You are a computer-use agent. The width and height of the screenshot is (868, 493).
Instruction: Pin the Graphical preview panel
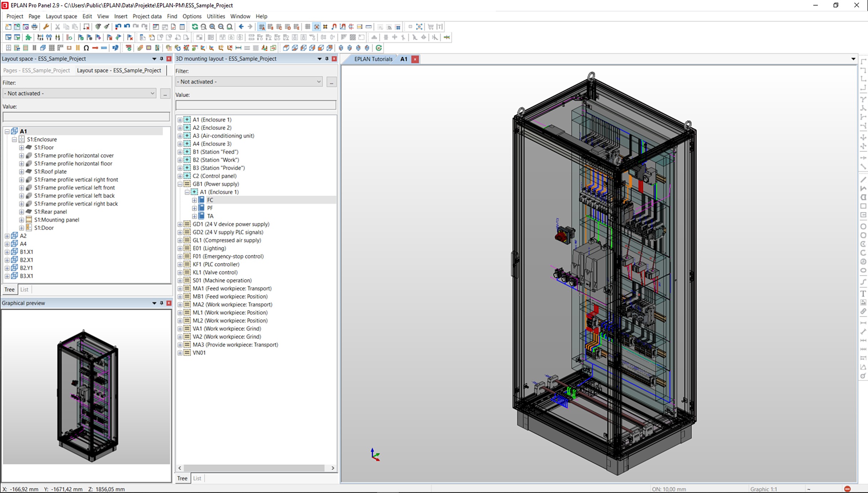tap(162, 303)
